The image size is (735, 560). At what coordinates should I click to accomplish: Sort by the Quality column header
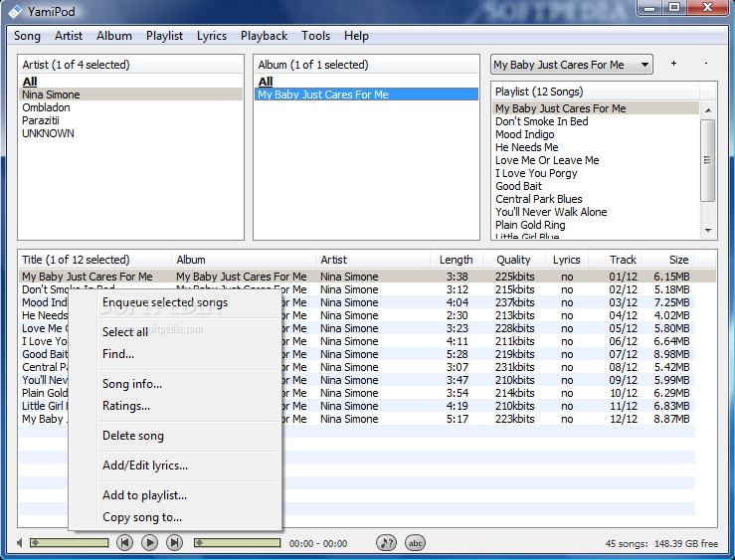point(514,260)
